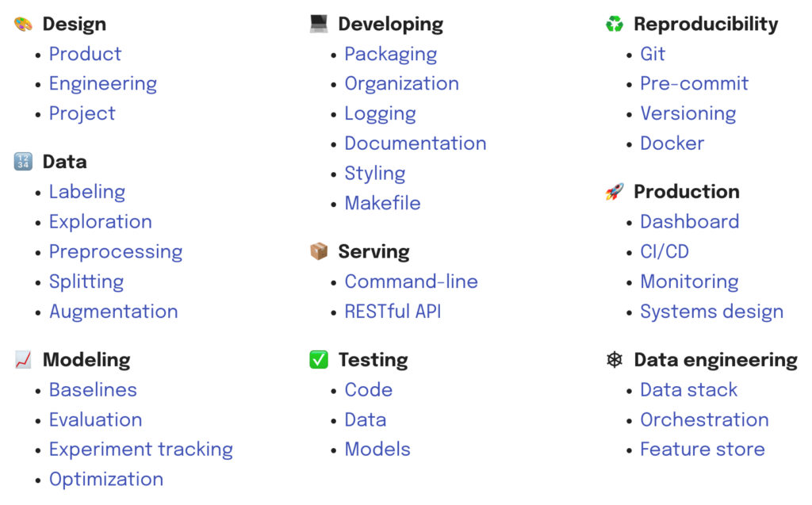Open the Preprocessing lesson link
This screenshot has width=812, height=505.
tap(116, 252)
